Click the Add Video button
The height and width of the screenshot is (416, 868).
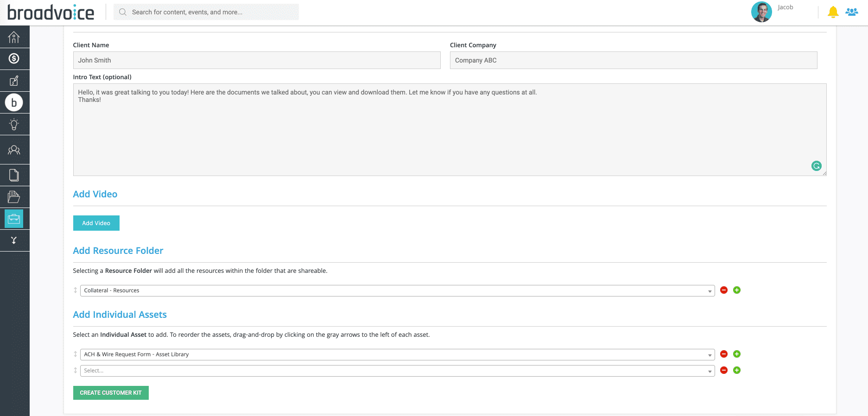96,223
